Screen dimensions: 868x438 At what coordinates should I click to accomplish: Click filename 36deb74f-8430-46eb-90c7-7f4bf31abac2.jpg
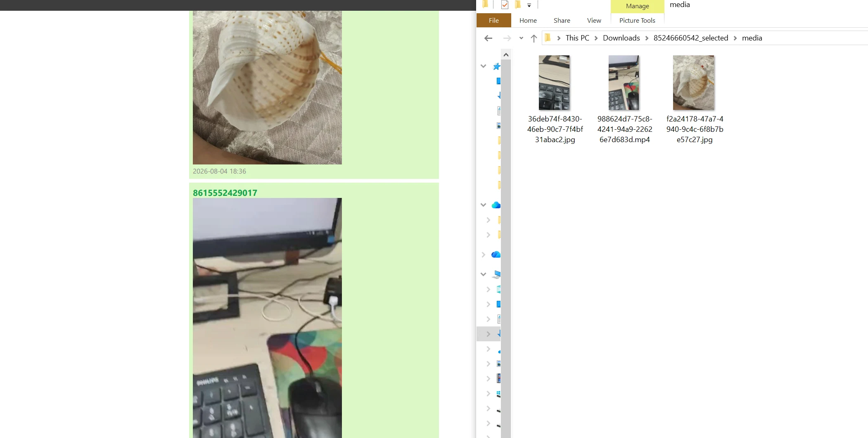pyautogui.click(x=555, y=129)
